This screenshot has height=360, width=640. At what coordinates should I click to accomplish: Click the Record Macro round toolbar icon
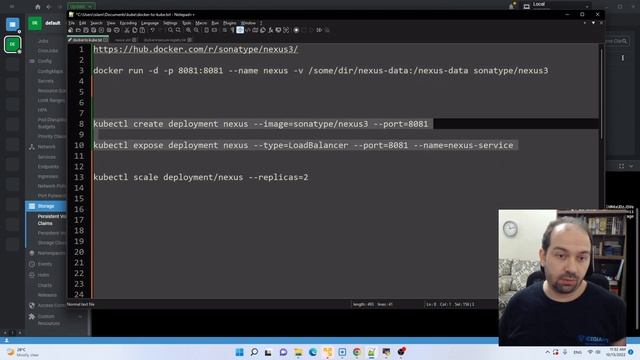[x=296, y=30]
